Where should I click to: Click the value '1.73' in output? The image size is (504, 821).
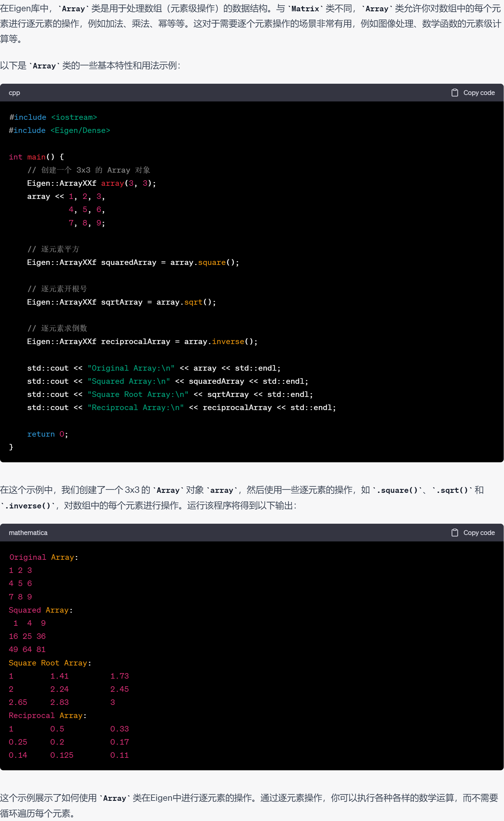click(x=119, y=676)
